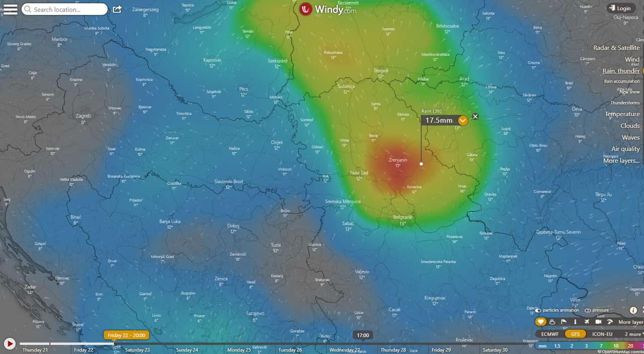Click the 20 value on the rain legend
Viewport: 644px width, 354px height.
pos(630,346)
